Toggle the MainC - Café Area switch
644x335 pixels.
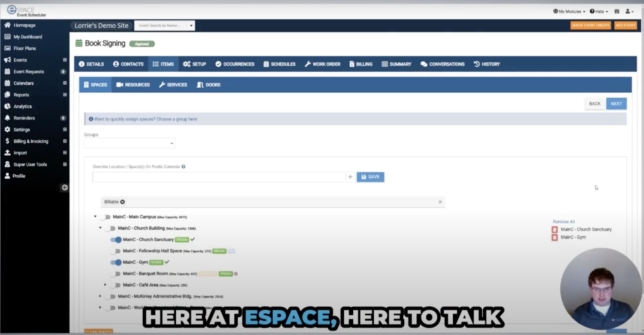pos(115,285)
